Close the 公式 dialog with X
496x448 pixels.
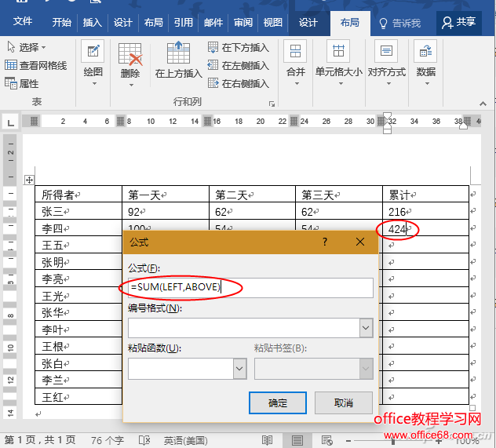point(360,242)
